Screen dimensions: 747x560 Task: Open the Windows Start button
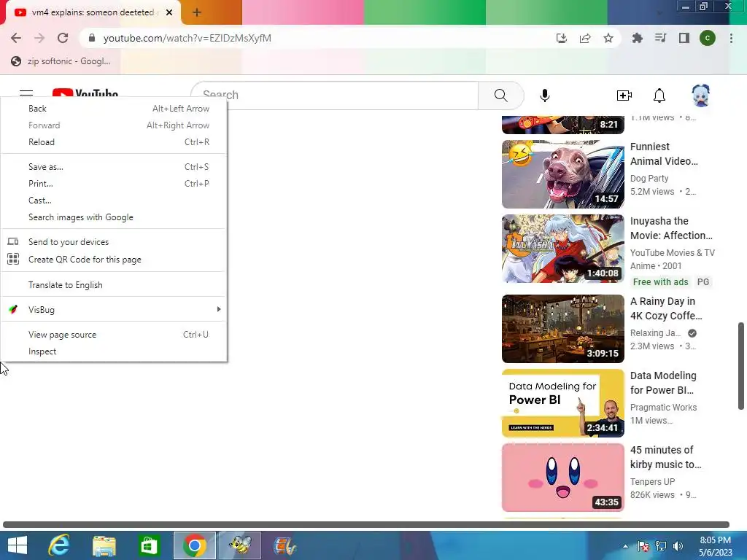coord(18,545)
